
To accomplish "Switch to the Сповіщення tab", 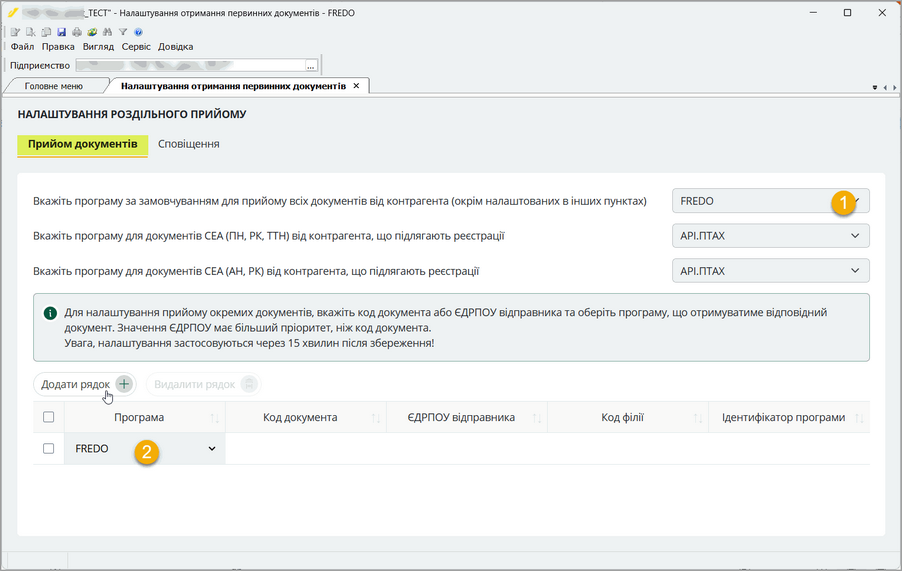I will [x=189, y=144].
